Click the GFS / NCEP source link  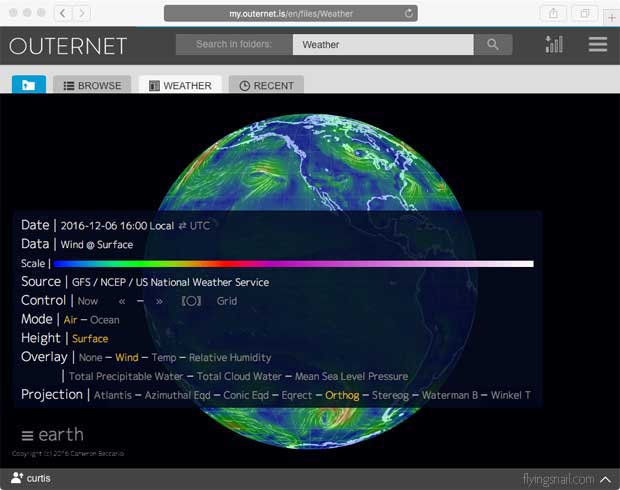click(x=170, y=282)
